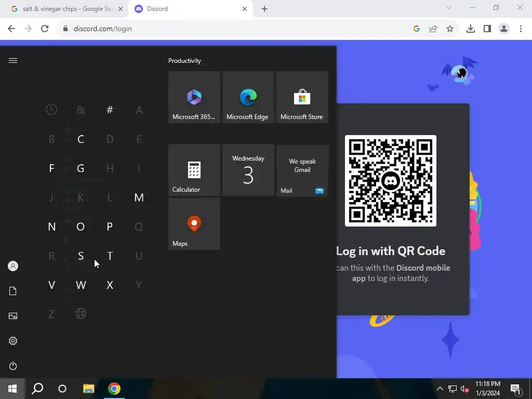Image resolution: width=532 pixels, height=399 pixels.
Task: Jump to the # section of apps
Action: pyautogui.click(x=110, y=110)
